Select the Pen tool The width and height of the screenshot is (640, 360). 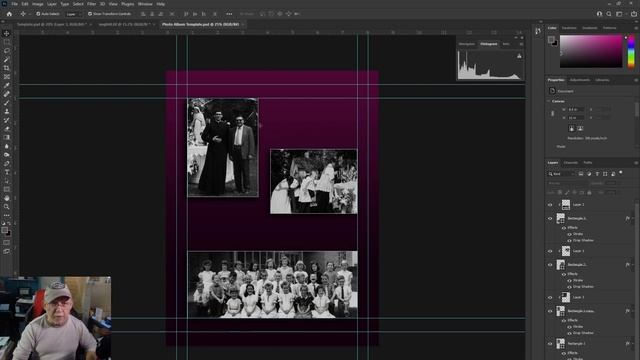[7, 163]
